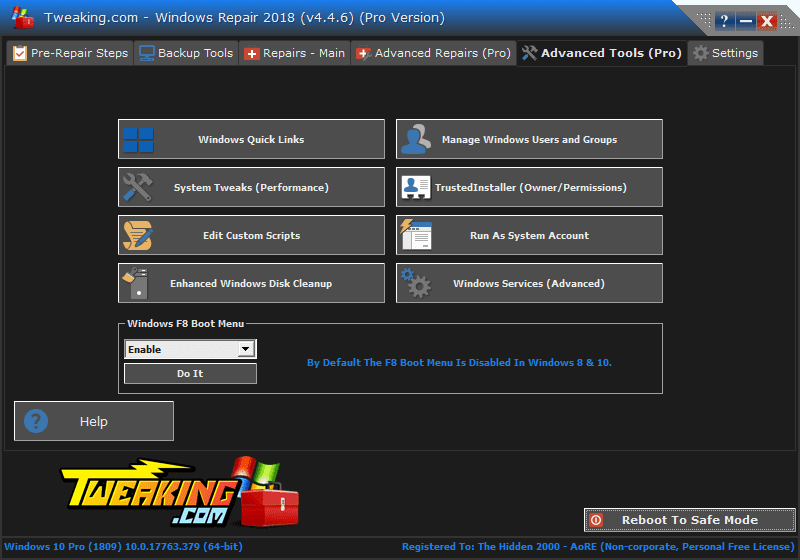This screenshot has height=560, width=800.
Task: Open Windows Services (Advanced)
Action: coord(529,283)
